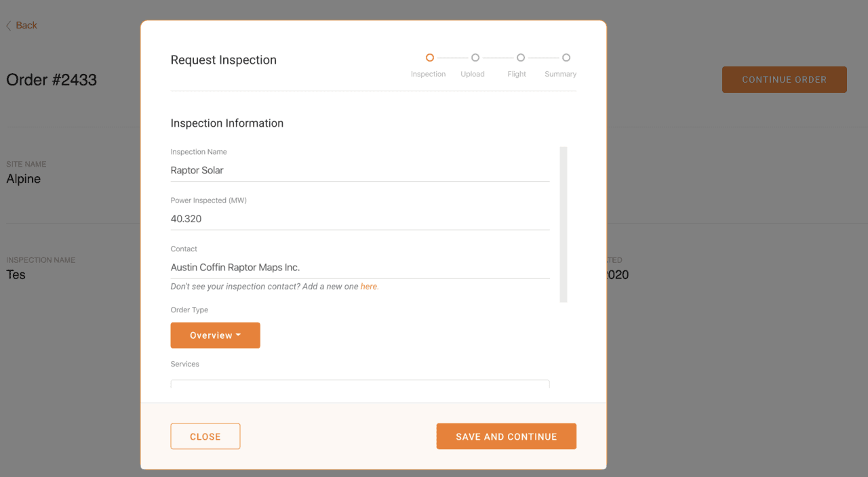This screenshot has height=477, width=868.
Task: Follow the 'here' add contact link
Action: coord(369,287)
